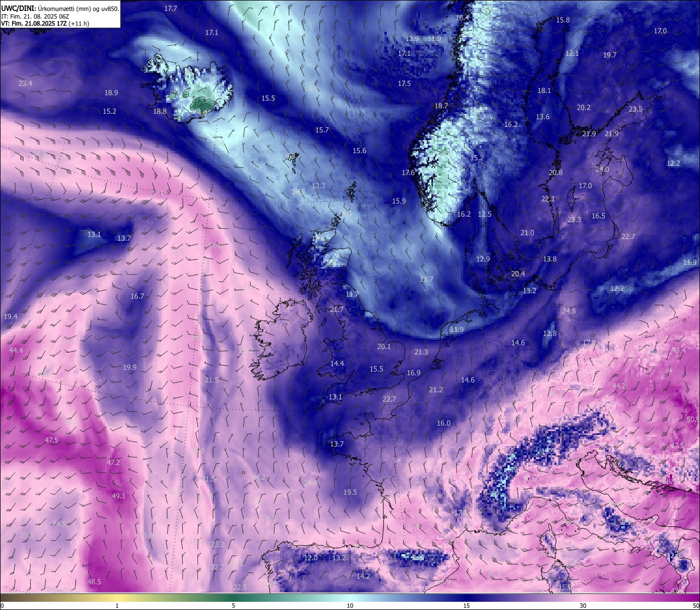The height and width of the screenshot is (610, 700).
Task: Click the 17.5 value off northern Norway
Action: coord(404,83)
